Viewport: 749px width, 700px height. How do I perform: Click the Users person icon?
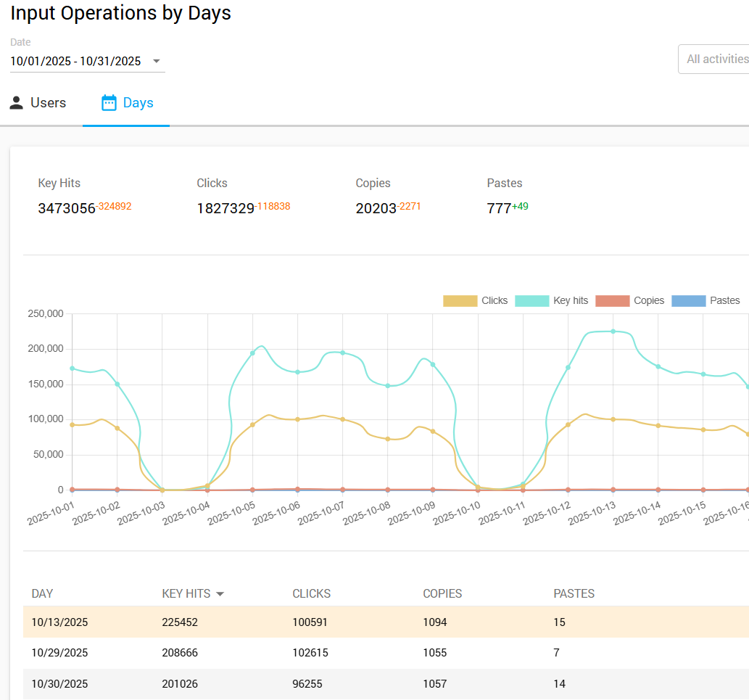point(17,103)
